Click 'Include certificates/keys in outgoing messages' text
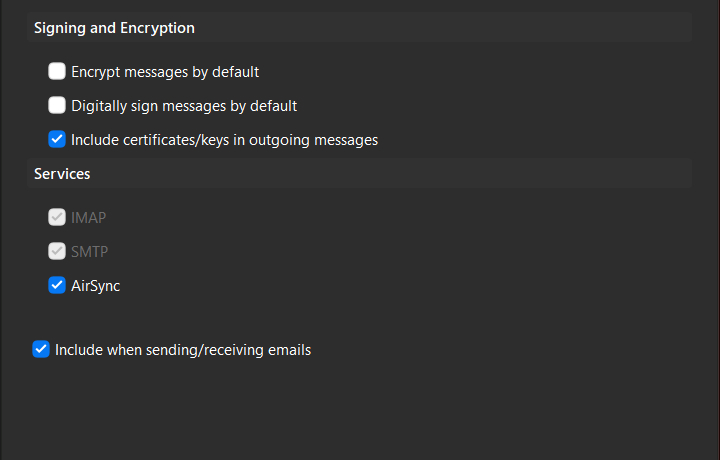 [x=224, y=140]
